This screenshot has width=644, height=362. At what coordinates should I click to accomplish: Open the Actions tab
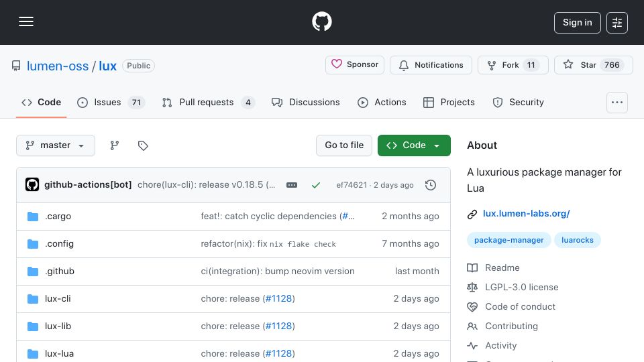coord(382,102)
